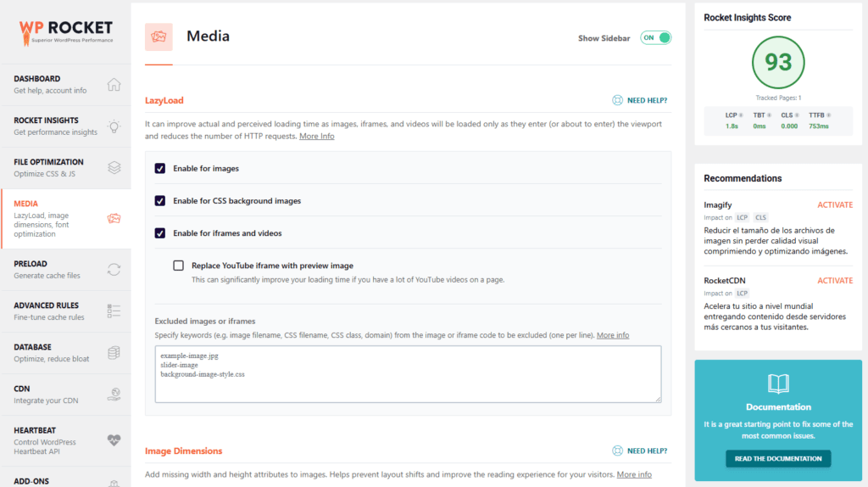The image size is (868, 487).
Task: Click the Image Dimensions section heading
Action: pyautogui.click(x=184, y=451)
